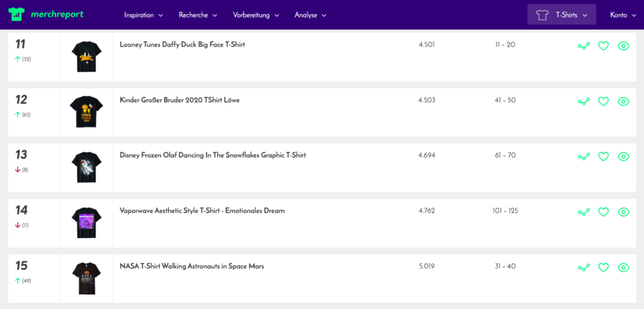Screen dimensions: 644x309
Task: Open Looney Tunes Daffy Duck Big Face T-Shirt title
Action: point(182,45)
